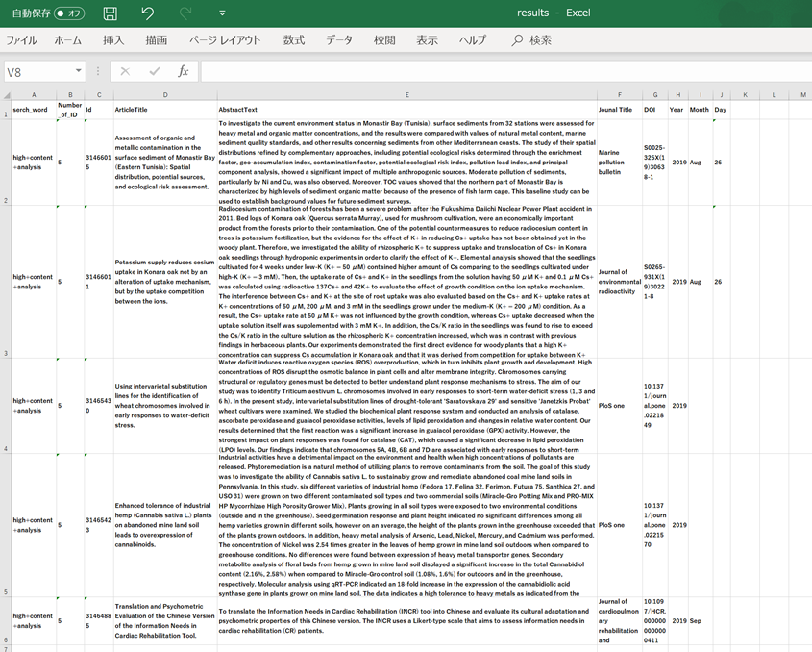
Task: Click the formula bar confirm checkmark icon
Action: click(x=155, y=71)
